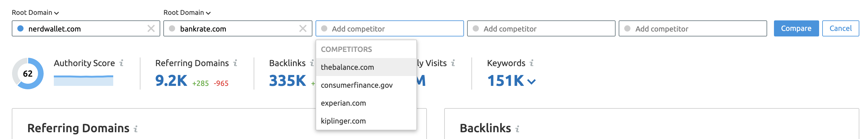Expand the 151K Keywords chevron

click(531, 82)
